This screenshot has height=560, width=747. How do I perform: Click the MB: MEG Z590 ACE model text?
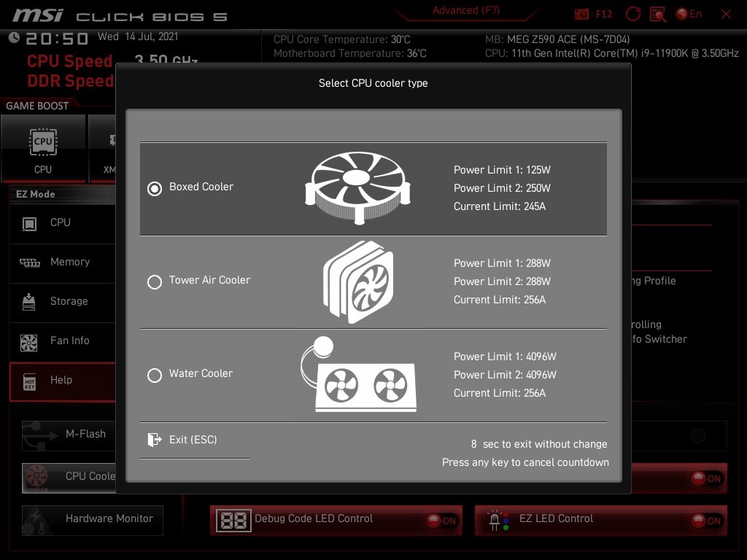tap(557, 39)
